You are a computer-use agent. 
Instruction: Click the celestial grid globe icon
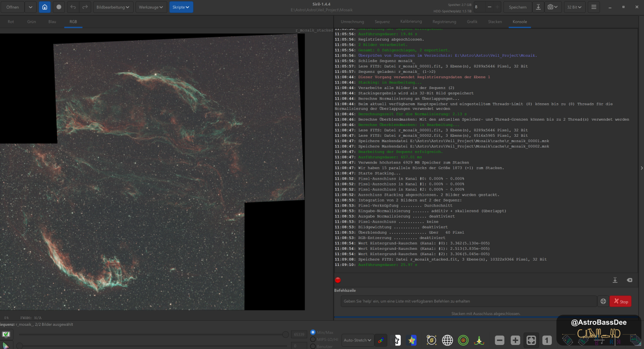[447, 341]
